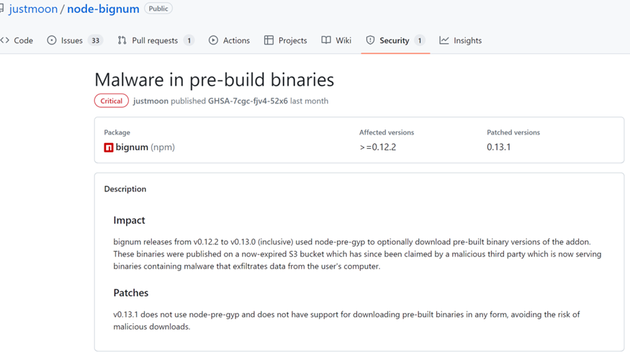Click the red npm package icon
630x364 pixels.
click(109, 147)
